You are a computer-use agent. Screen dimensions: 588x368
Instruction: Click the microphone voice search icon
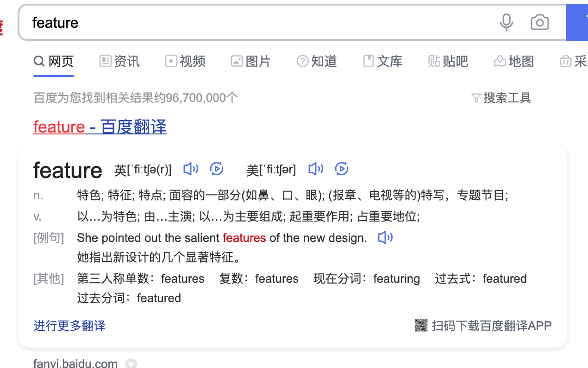506,22
